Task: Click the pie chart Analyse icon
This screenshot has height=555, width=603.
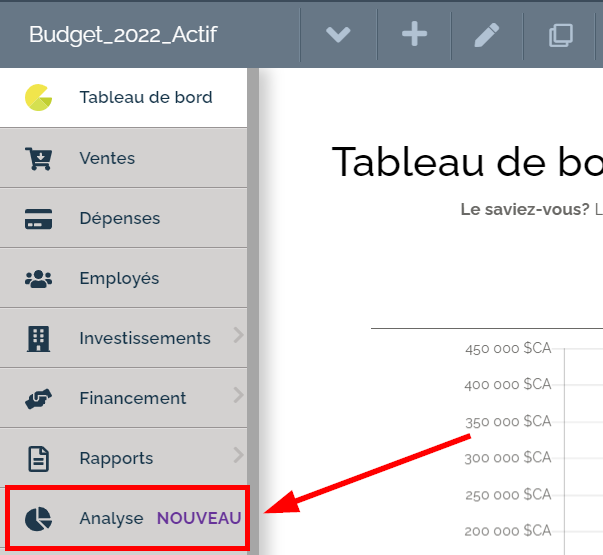Action: (38, 519)
